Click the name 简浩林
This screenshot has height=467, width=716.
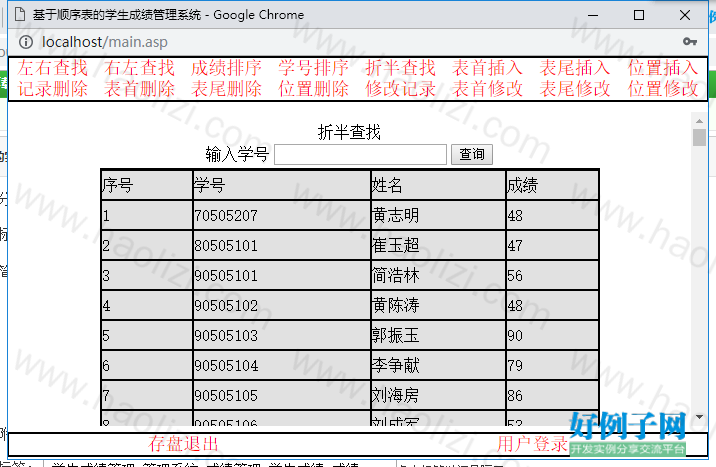tap(395, 276)
